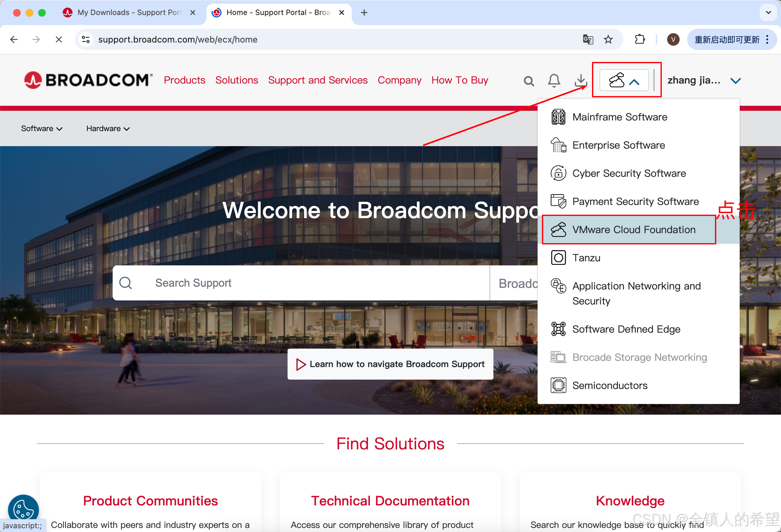The image size is (781, 532).
Task: Collapse the cloud product-division selector
Action: click(624, 80)
